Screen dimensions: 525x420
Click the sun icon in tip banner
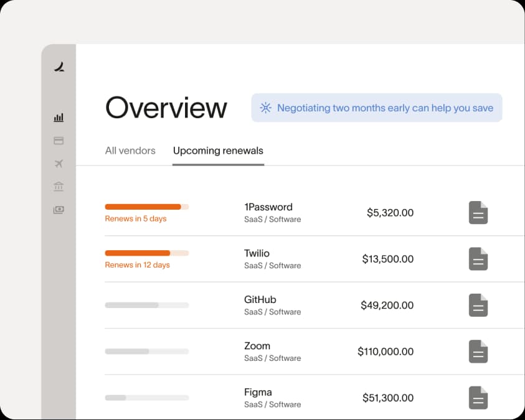(266, 108)
